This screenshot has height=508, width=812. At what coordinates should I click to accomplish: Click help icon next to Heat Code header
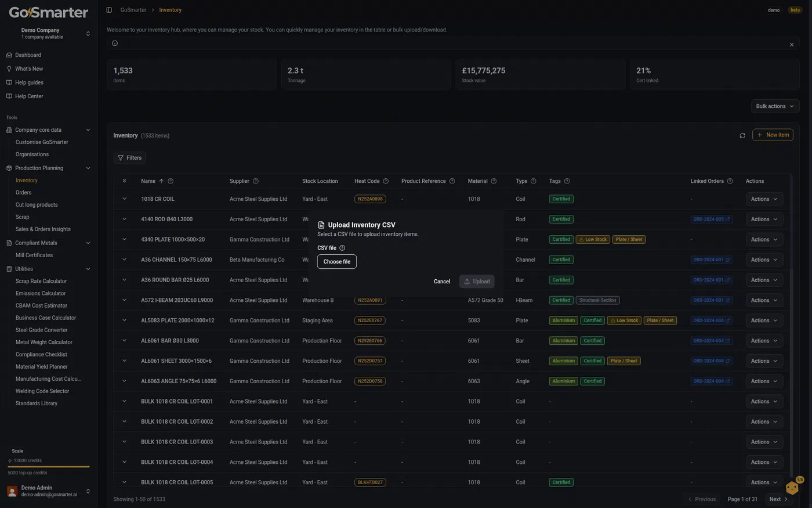386,181
